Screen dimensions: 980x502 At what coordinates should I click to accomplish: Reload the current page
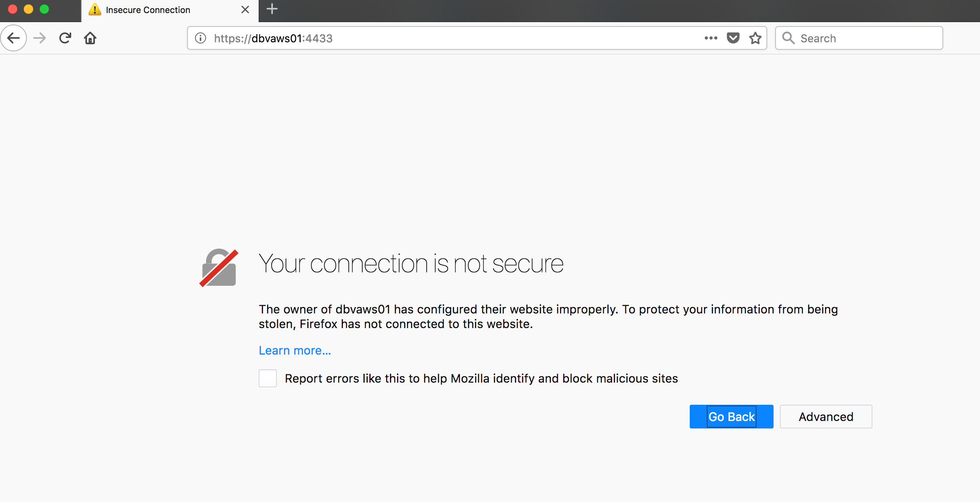click(65, 38)
